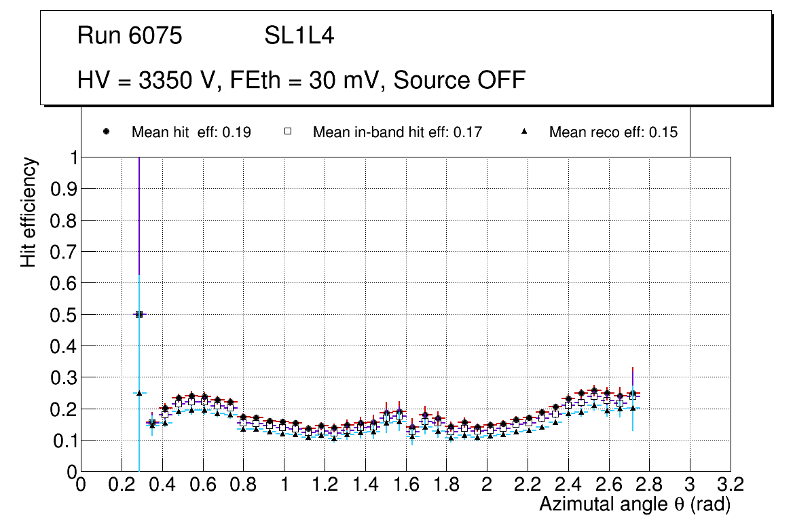Click the '0.5' y-axis tick label
812x524 pixels.
(x=63, y=315)
